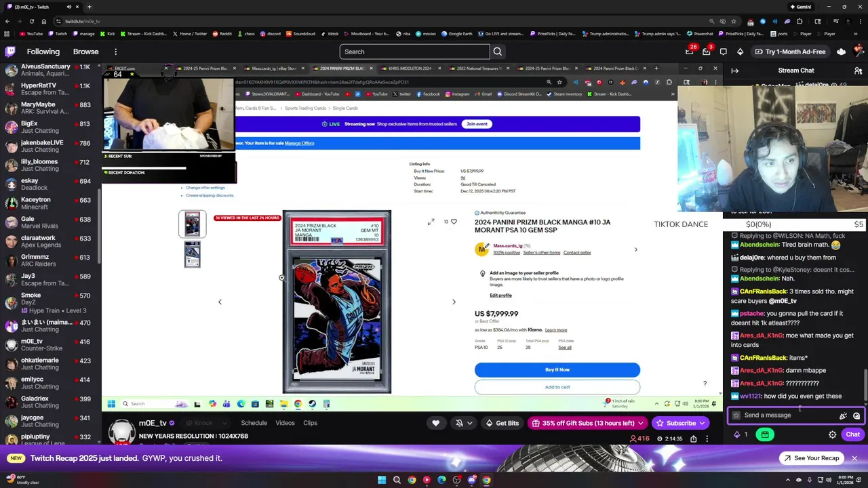Click browser back arrow
868x488 pixels.
(7, 21)
